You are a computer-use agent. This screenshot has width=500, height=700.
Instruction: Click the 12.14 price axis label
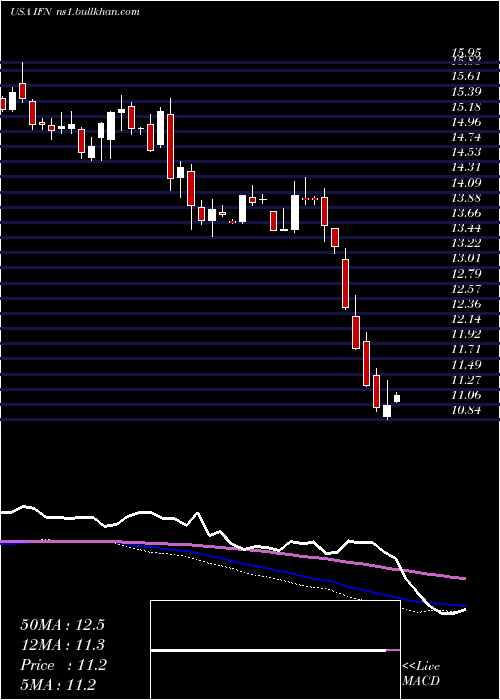pyautogui.click(x=466, y=319)
